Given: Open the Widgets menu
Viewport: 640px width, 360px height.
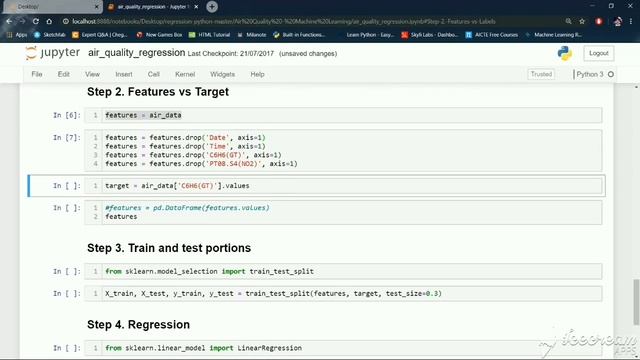Looking at the screenshot, I should pyautogui.click(x=222, y=74).
